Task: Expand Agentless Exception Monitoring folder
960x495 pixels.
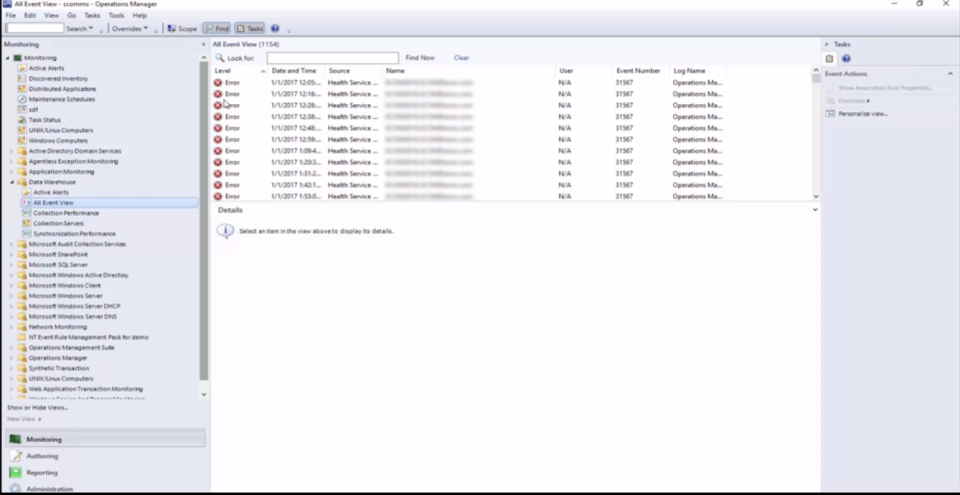Action: click(x=12, y=162)
